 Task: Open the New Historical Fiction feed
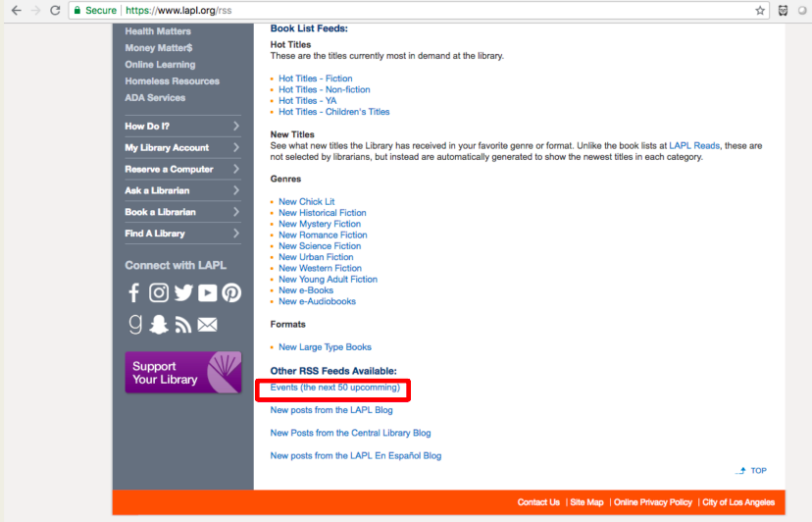point(322,213)
